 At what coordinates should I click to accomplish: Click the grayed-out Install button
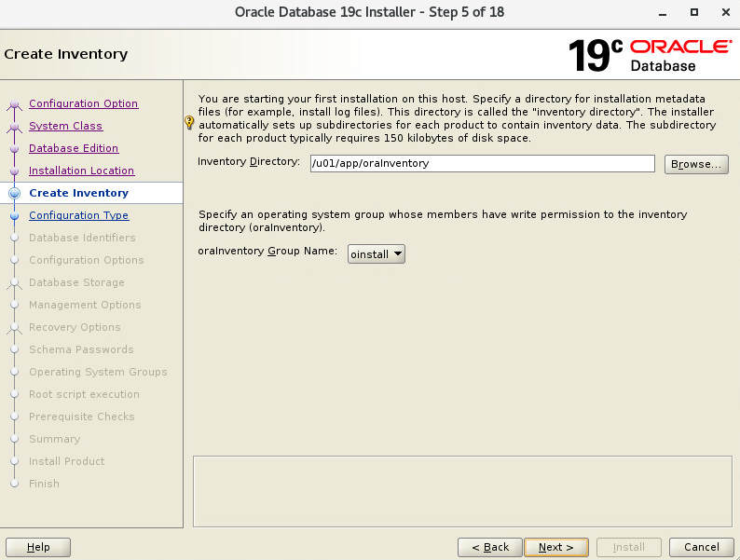click(628, 547)
